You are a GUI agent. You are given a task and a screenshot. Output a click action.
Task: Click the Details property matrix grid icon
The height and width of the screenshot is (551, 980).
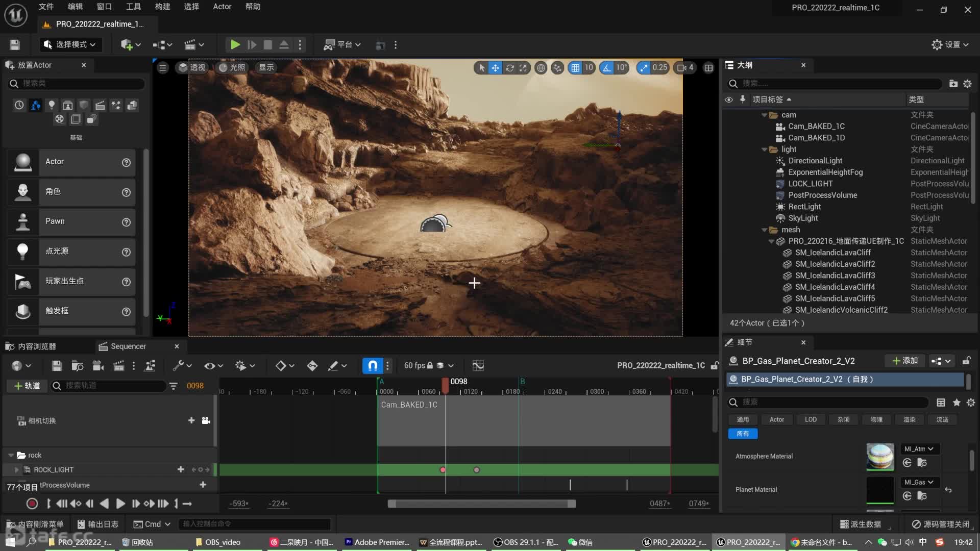coord(941,403)
